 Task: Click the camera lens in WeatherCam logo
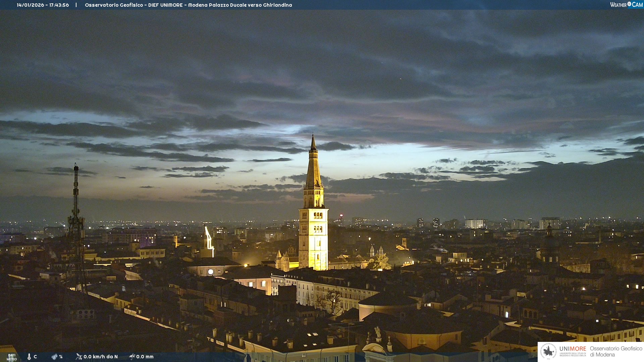click(x=629, y=4)
